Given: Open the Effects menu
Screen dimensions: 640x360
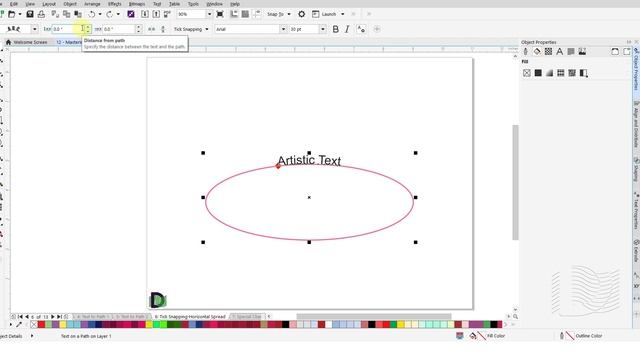Looking at the screenshot, I should pyautogui.click(x=114, y=4).
